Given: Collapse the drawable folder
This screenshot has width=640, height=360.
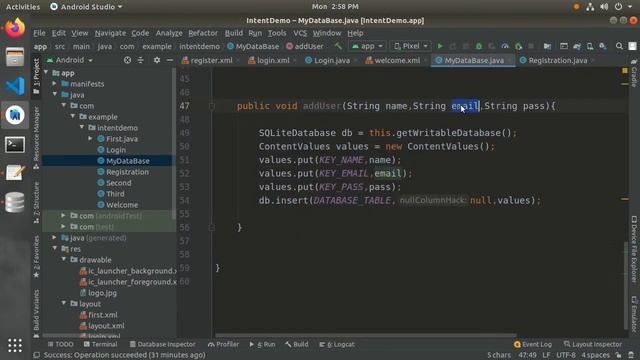Looking at the screenshot, I should click(64, 260).
